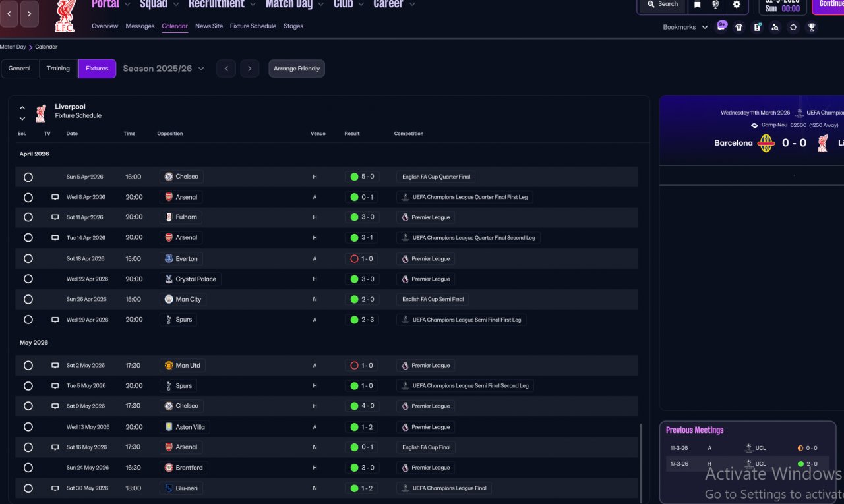Viewport: 844px width, 504px height.
Task: Open the Season 2025/26 dropdown
Action: click(164, 69)
